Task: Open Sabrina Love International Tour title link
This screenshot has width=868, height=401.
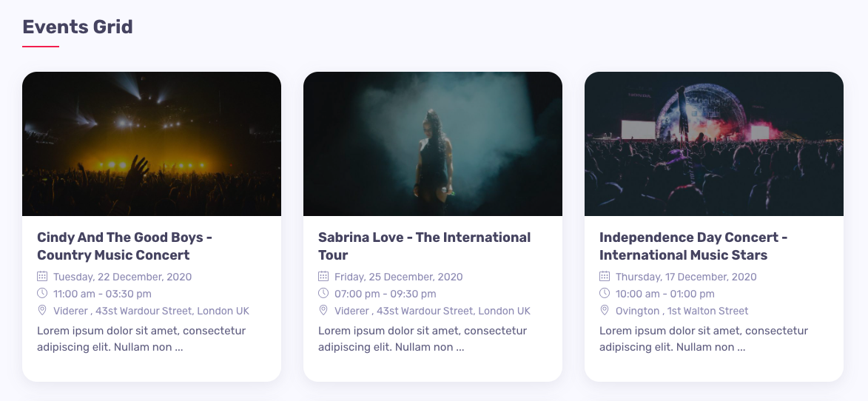Action: point(424,246)
